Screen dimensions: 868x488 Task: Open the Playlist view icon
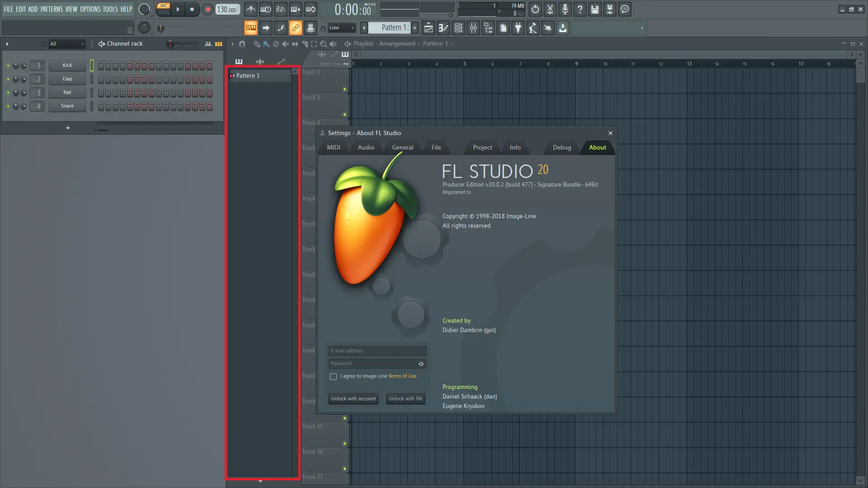click(x=429, y=28)
